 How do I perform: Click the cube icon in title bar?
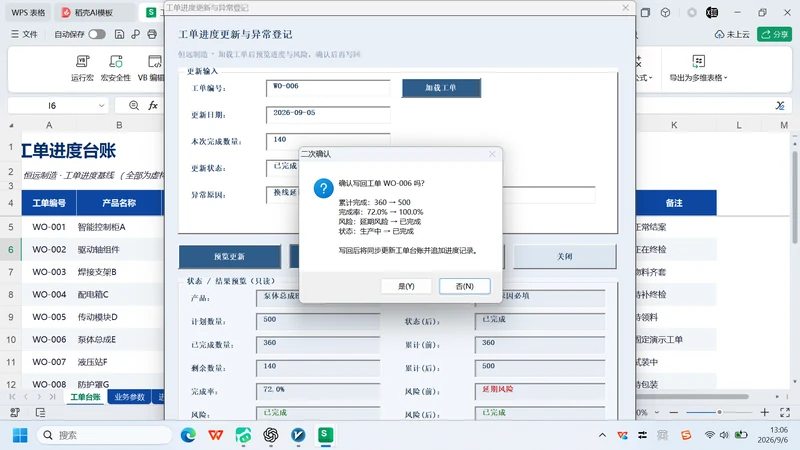pyautogui.click(x=665, y=13)
